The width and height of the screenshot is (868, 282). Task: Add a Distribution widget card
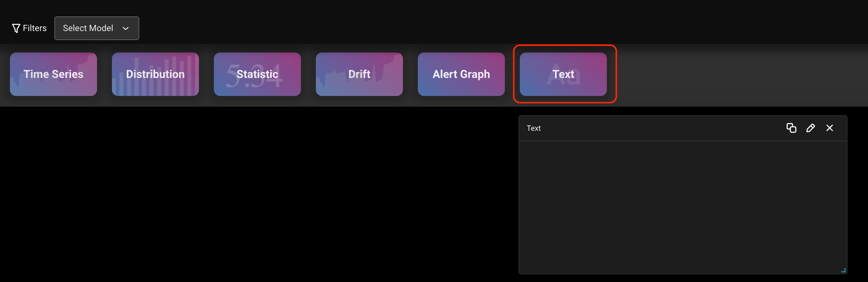click(x=155, y=74)
